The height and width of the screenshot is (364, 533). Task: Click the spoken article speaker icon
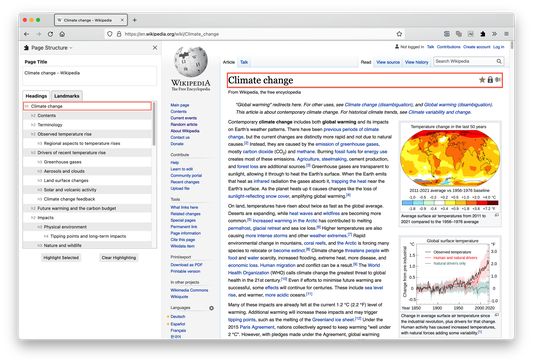498,80
